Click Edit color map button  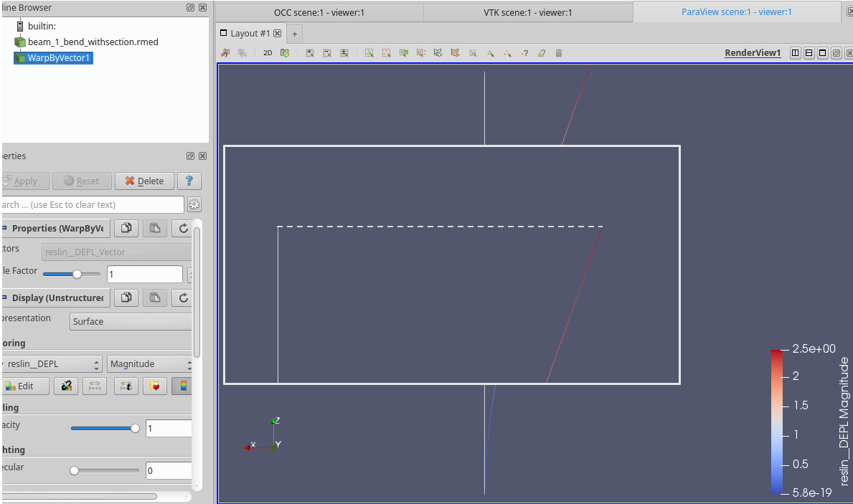(x=25, y=386)
